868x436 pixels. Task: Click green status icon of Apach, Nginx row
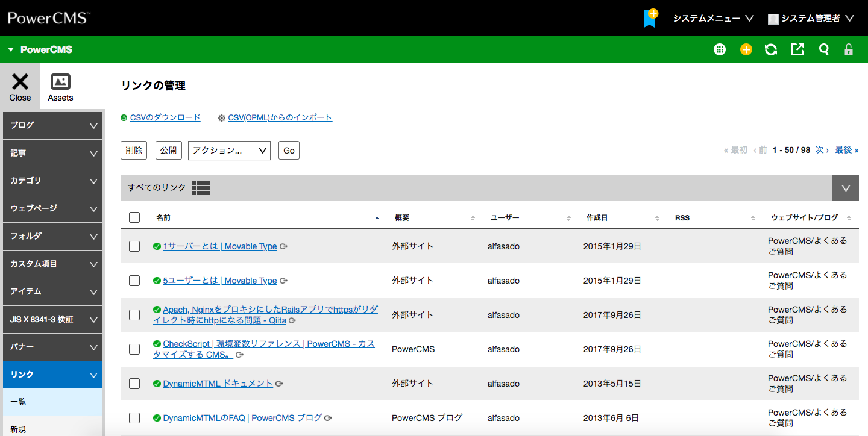click(x=157, y=310)
